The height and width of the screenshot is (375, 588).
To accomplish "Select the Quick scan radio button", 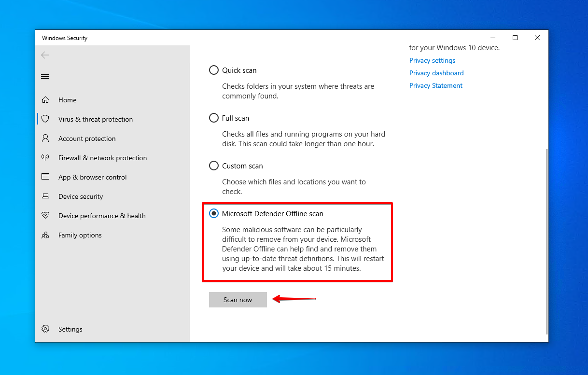I will (x=214, y=70).
